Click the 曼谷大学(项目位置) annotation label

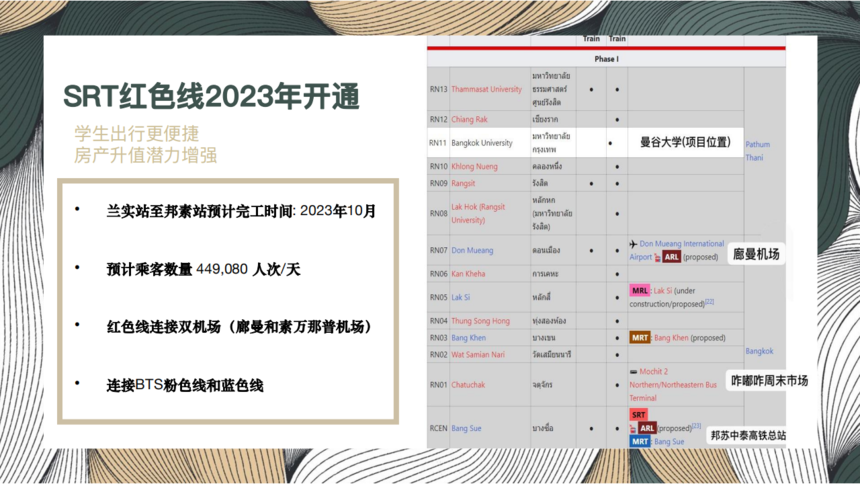coord(686,142)
